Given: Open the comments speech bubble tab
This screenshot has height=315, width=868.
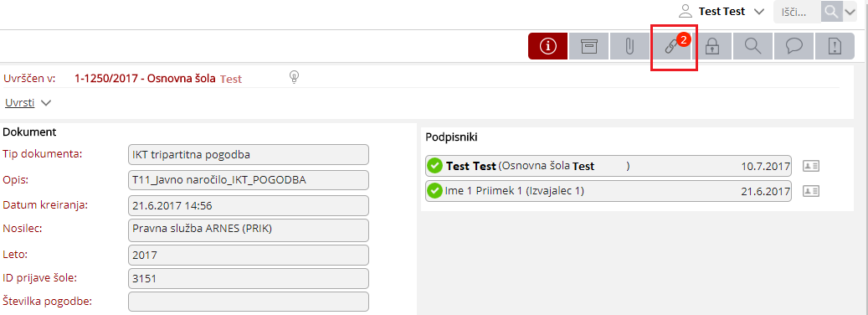Looking at the screenshot, I should coord(794,47).
